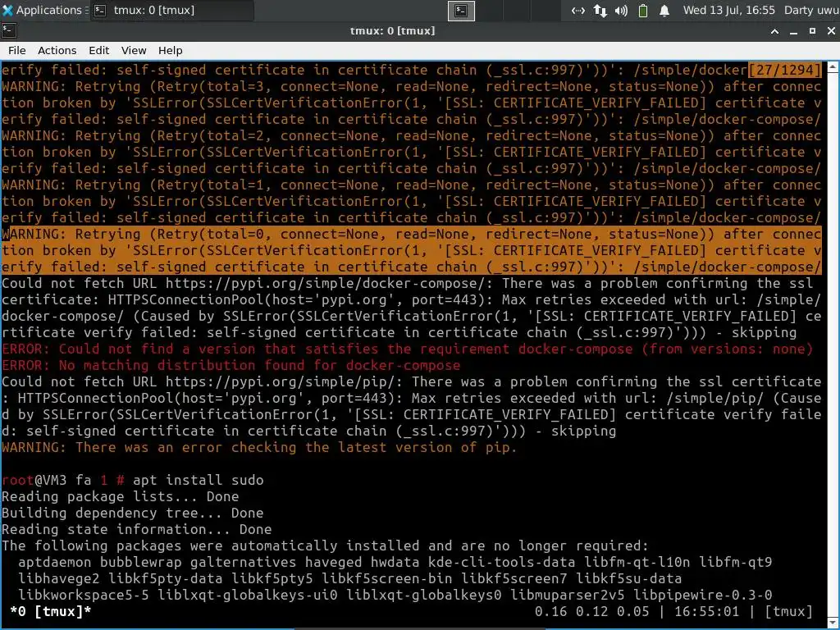Shade the window with the up arrow

click(x=774, y=31)
